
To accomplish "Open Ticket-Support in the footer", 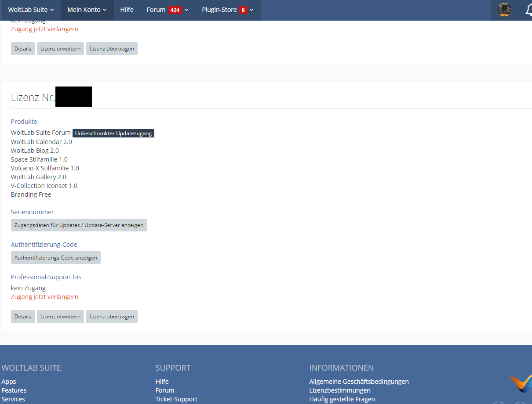I will pos(176,399).
